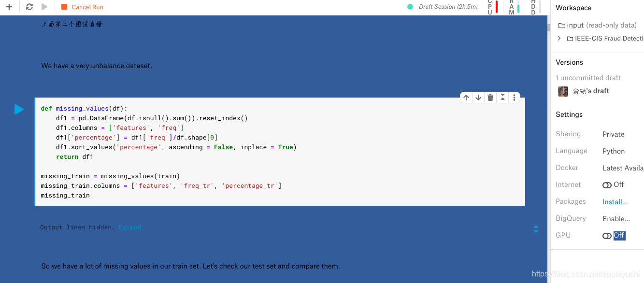Click the notebook vertical scrollbar thumb
The width and height of the screenshot is (644, 283).
549,28
